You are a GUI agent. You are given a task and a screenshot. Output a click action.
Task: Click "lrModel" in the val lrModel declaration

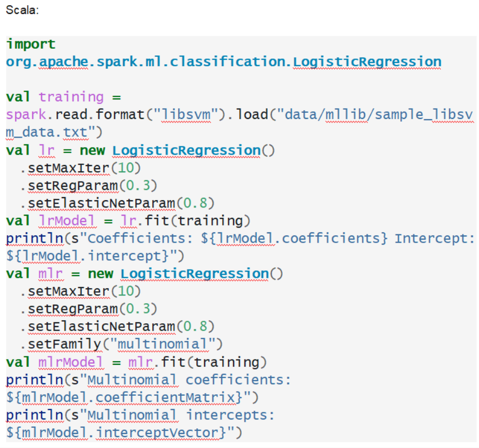click(67, 221)
